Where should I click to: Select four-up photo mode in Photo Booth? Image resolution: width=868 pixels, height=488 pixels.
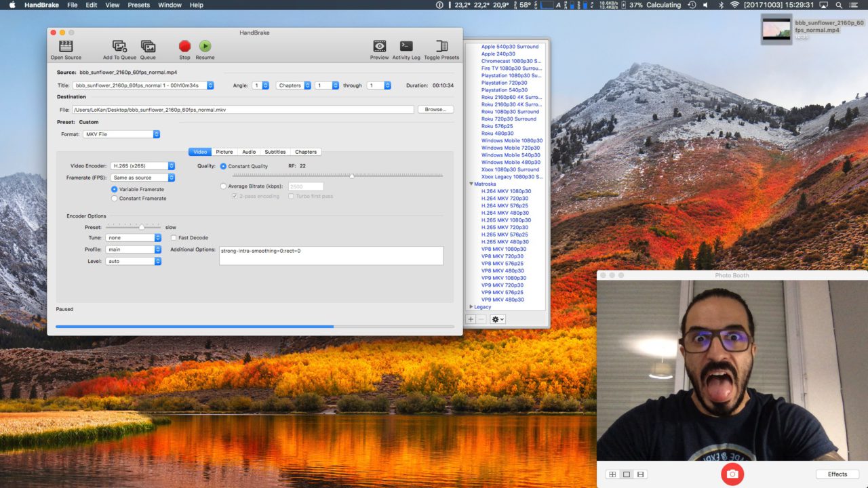point(612,474)
